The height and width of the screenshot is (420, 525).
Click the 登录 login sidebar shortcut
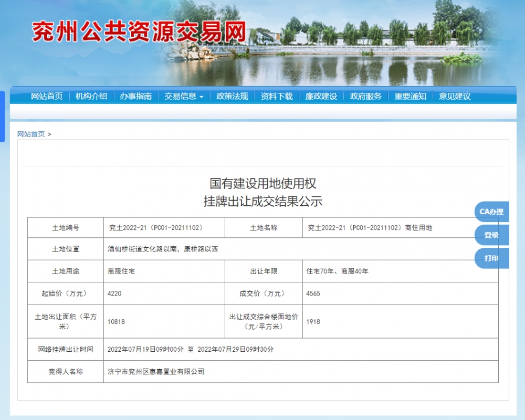click(x=491, y=235)
